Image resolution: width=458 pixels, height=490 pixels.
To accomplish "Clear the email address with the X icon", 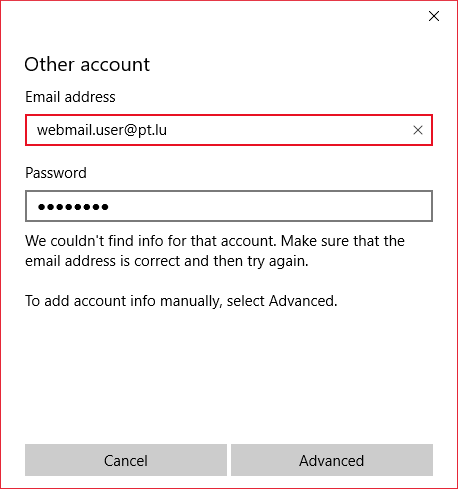I will click(418, 130).
